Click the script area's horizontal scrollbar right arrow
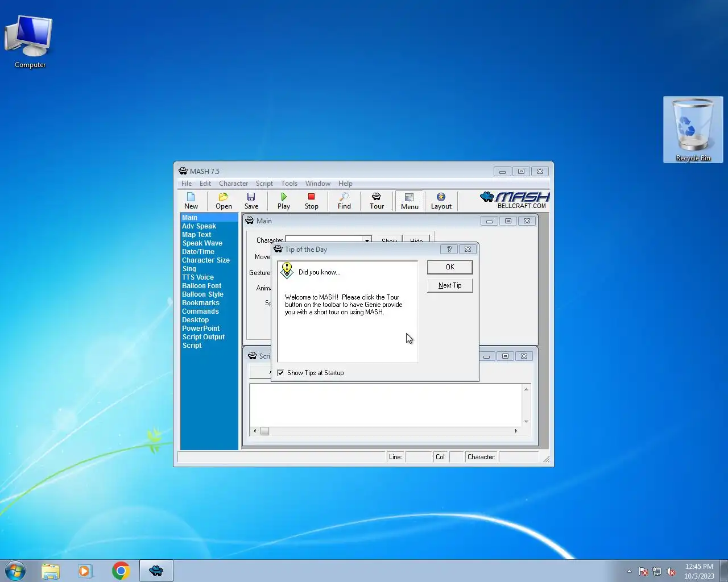728x582 pixels. (516, 431)
